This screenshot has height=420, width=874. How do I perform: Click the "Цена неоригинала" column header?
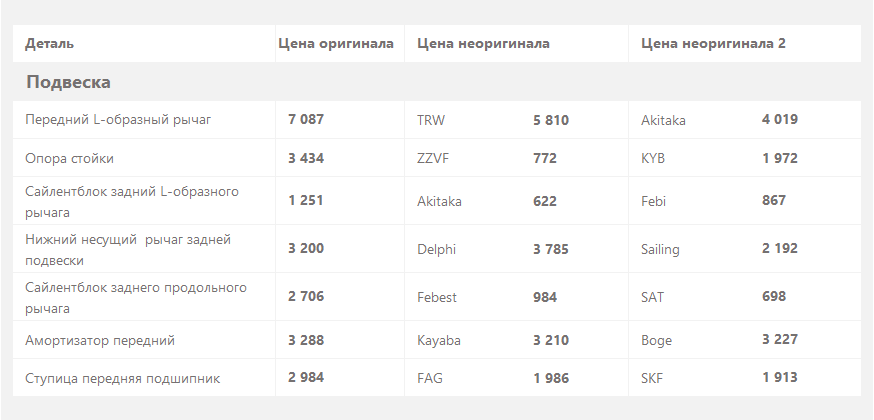point(483,43)
